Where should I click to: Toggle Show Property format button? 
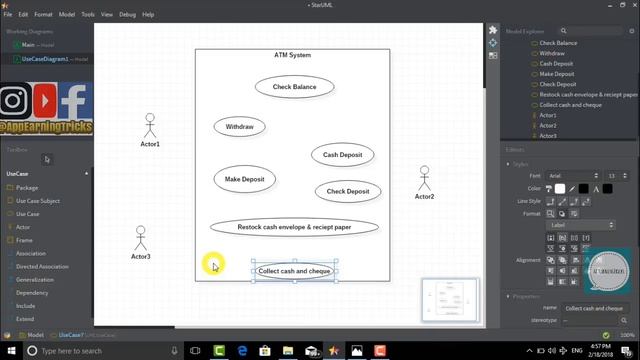click(x=574, y=238)
